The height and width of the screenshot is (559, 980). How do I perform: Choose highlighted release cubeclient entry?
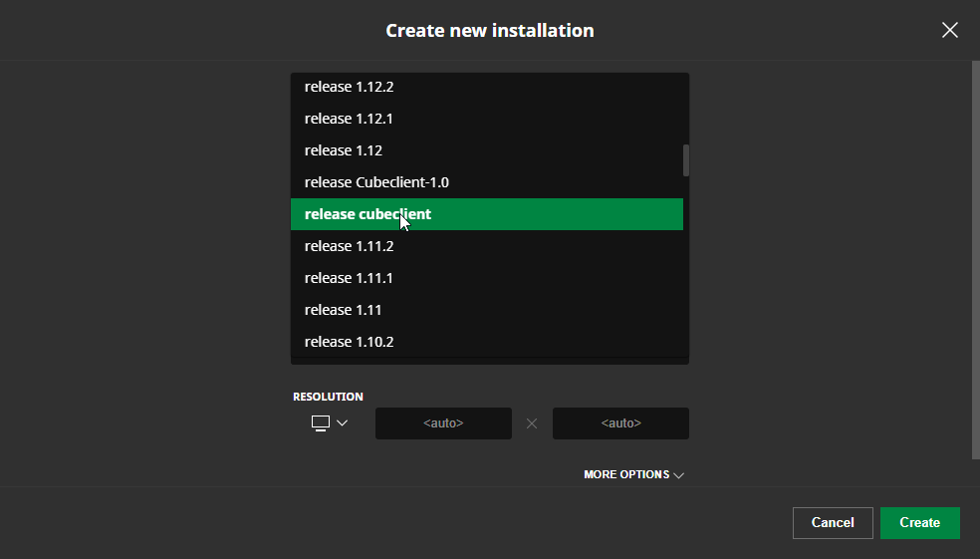coord(487,214)
